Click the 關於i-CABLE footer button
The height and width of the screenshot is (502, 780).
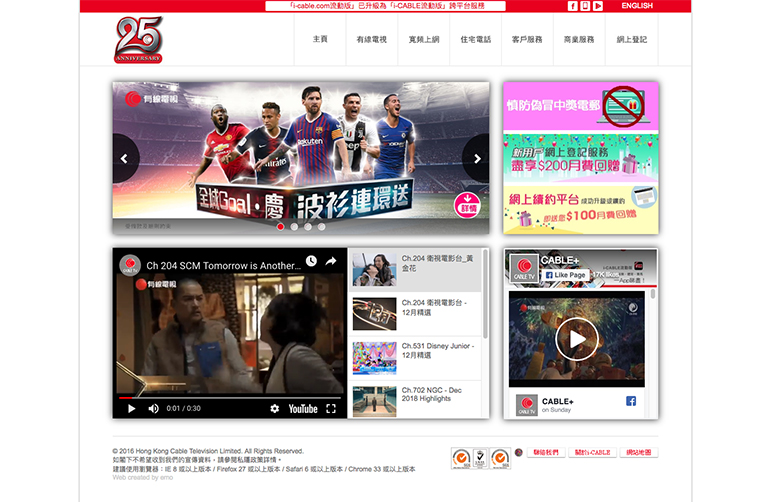click(592, 453)
